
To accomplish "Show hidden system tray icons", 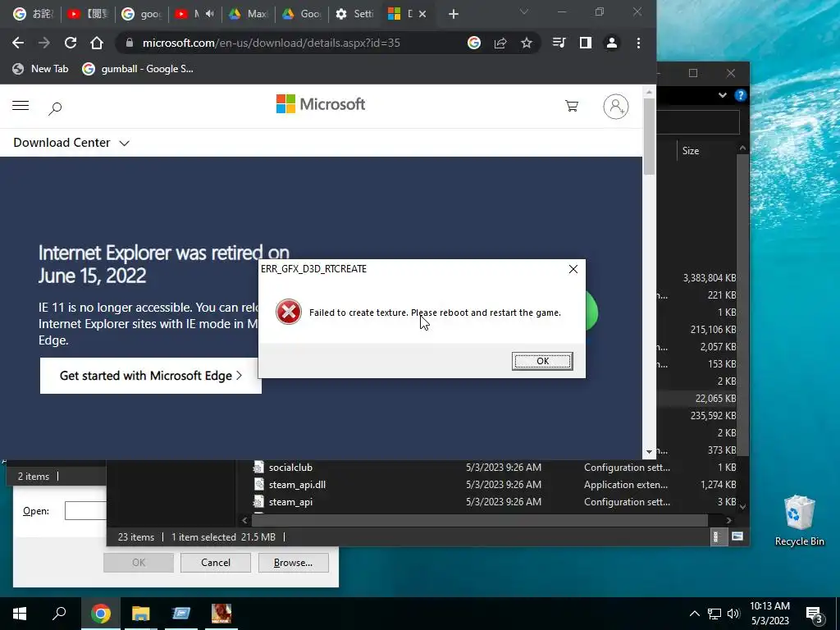I will (694, 614).
